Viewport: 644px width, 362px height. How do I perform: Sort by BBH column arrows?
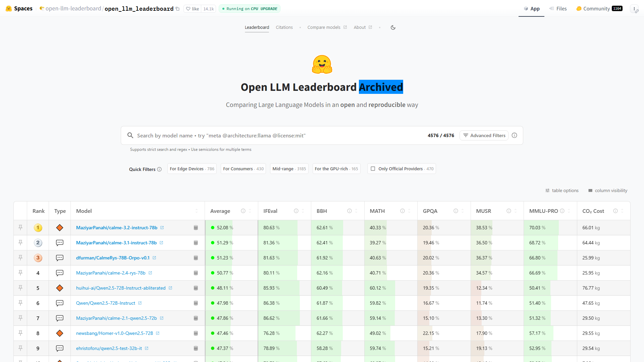[356, 211]
